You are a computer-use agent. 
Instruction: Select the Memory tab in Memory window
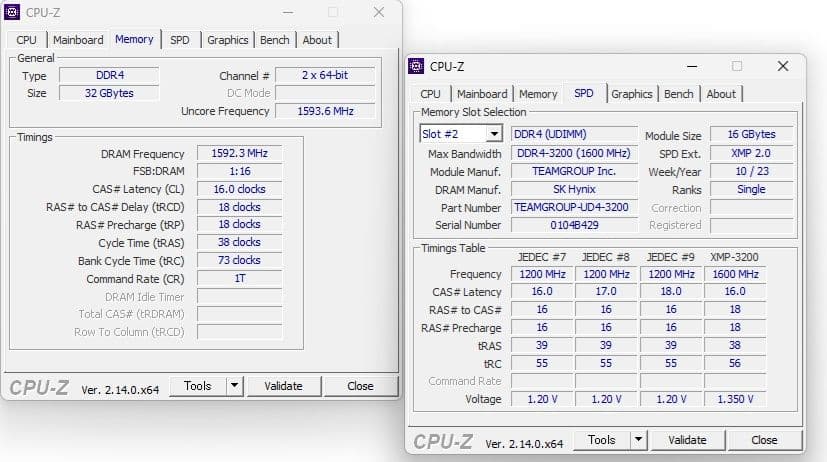point(134,39)
